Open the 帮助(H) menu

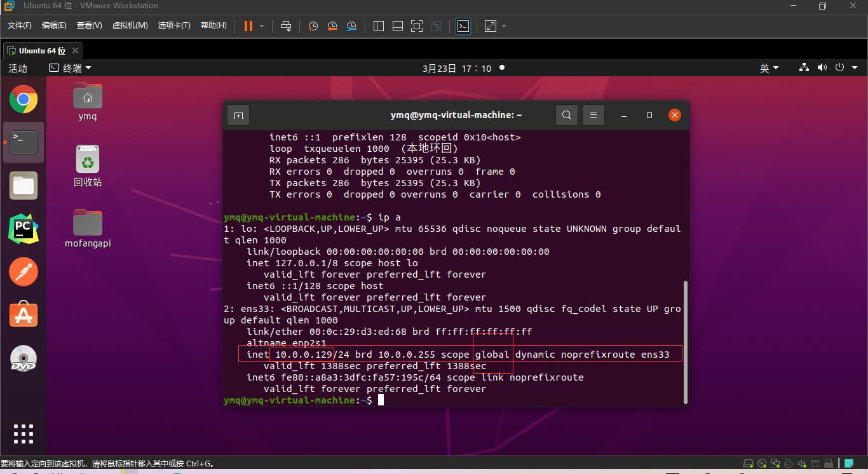pyautogui.click(x=214, y=25)
